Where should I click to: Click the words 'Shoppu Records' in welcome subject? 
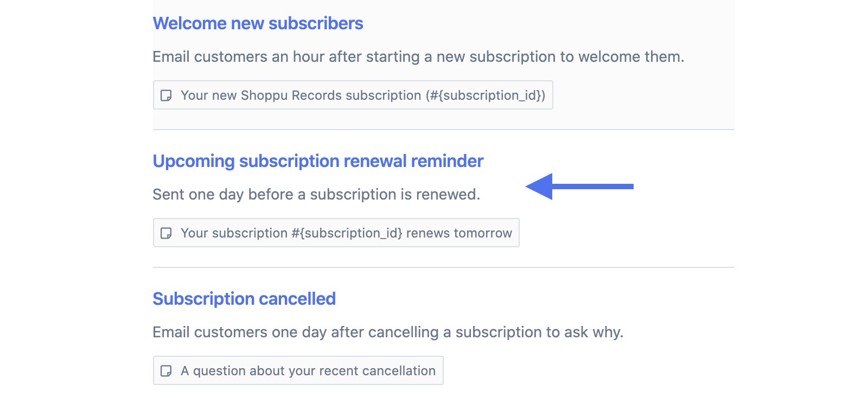click(x=291, y=95)
